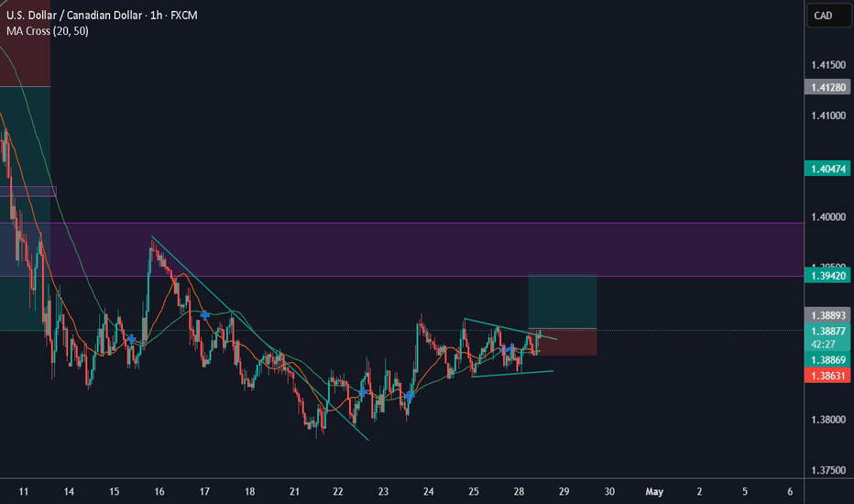Click the May label on time axis

[654, 491]
